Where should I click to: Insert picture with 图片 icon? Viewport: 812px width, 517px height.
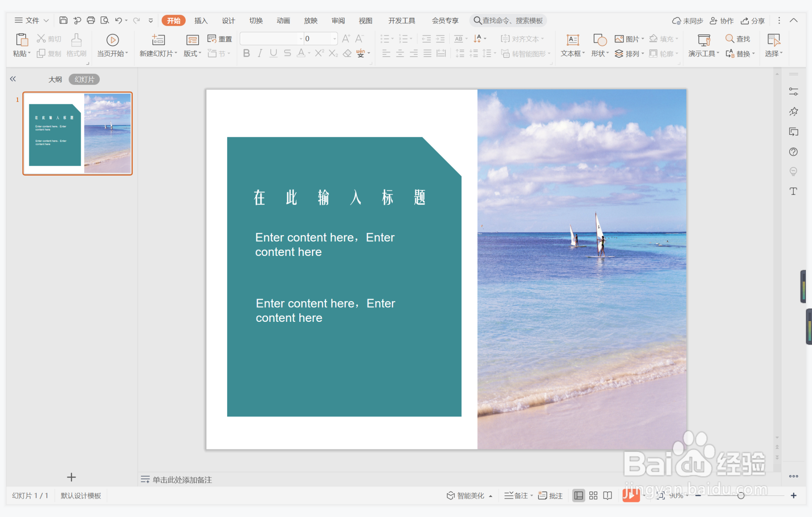(x=619, y=39)
